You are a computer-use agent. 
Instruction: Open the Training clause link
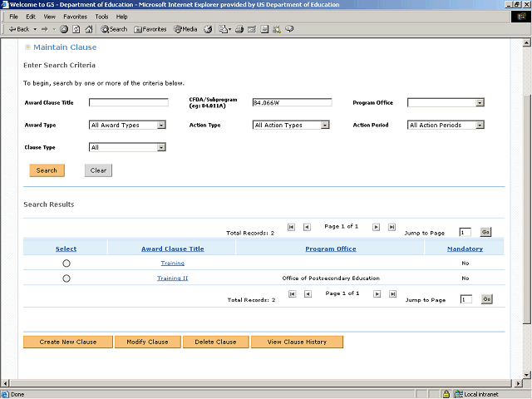pos(173,263)
